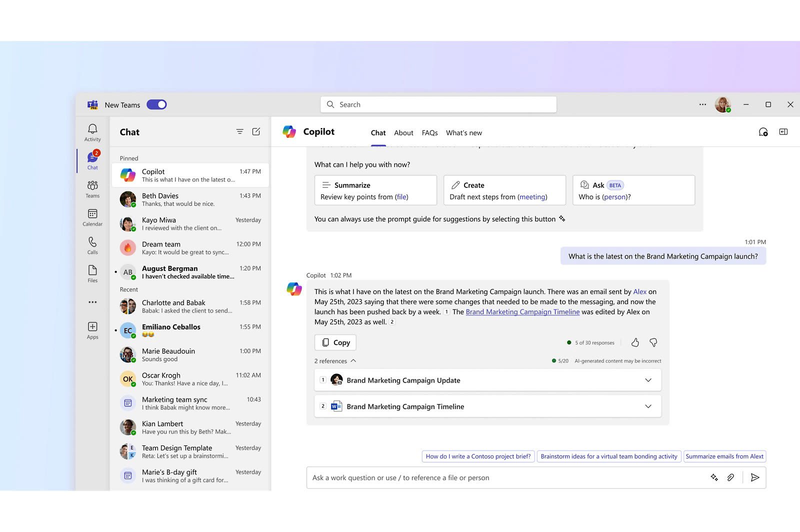Open Files in the left rail
The width and height of the screenshot is (800, 532).
point(92,273)
